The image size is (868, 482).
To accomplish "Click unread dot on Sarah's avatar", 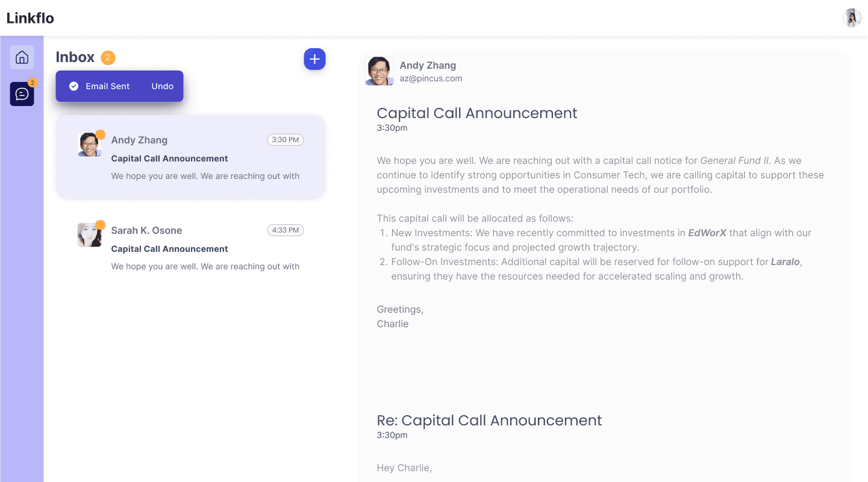I will click(x=101, y=225).
